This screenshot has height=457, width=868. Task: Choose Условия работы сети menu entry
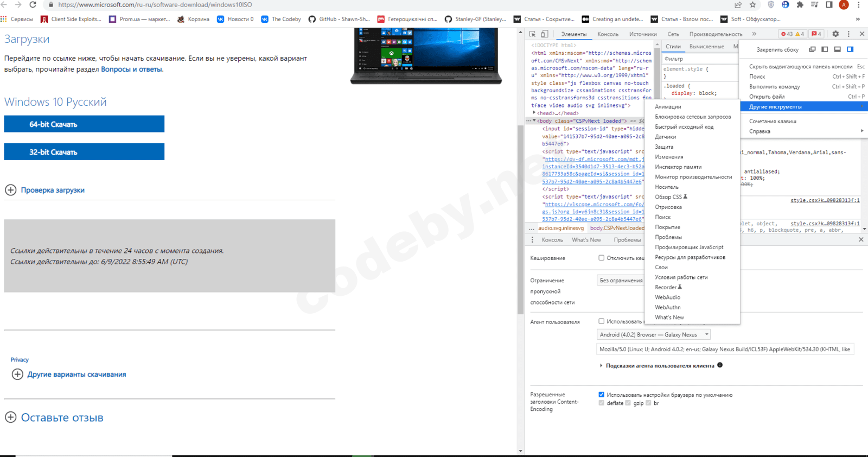pos(693,277)
